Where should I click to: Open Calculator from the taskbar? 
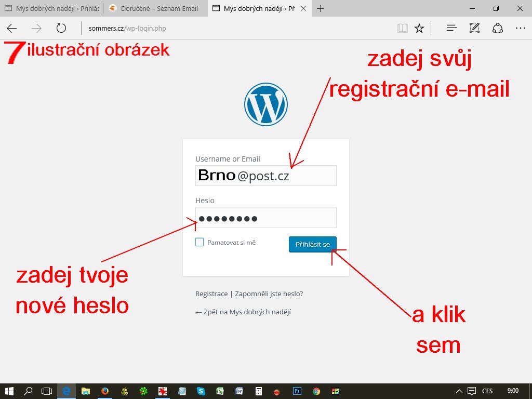(x=259, y=391)
